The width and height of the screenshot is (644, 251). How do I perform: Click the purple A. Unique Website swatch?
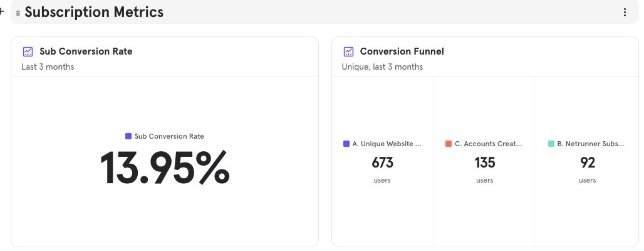pyautogui.click(x=346, y=144)
